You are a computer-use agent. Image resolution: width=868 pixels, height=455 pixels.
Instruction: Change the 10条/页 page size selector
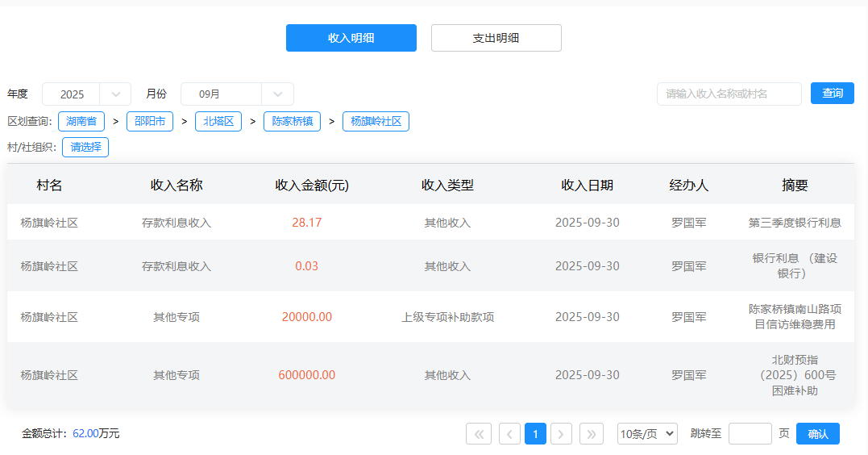click(647, 434)
